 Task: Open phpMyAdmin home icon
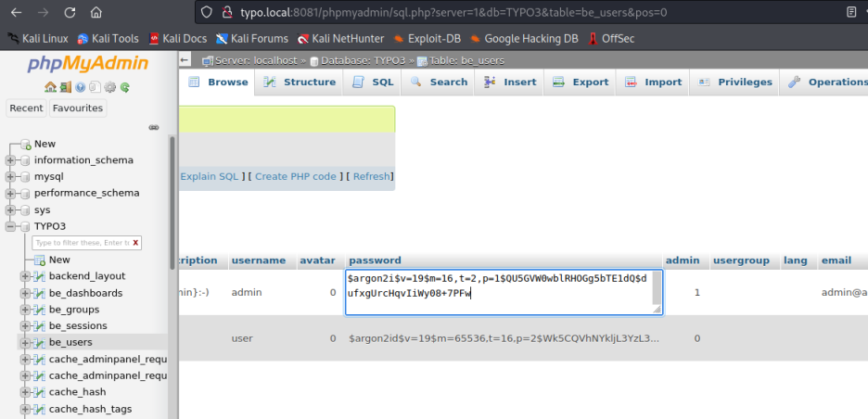pos(50,87)
